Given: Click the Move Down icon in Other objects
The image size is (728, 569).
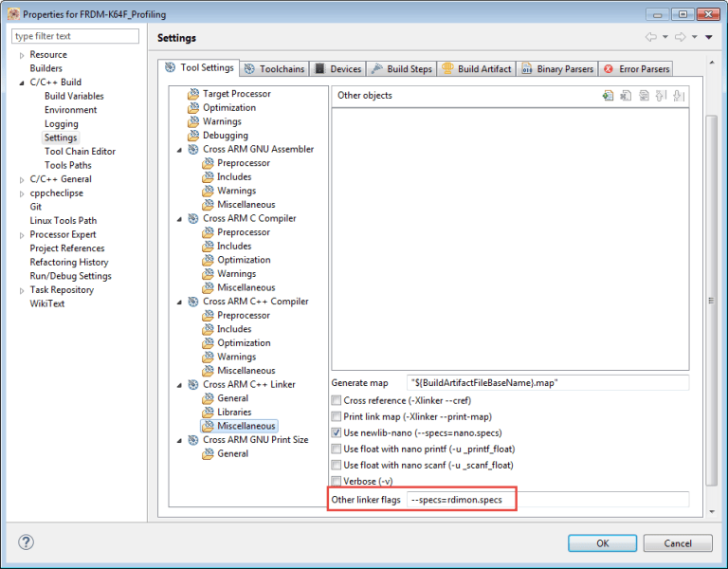Looking at the screenshot, I should 679,96.
